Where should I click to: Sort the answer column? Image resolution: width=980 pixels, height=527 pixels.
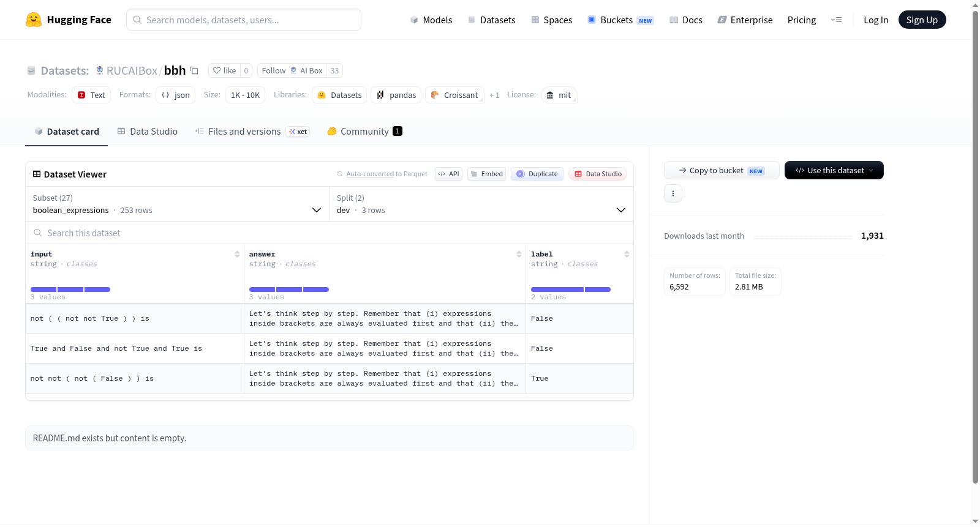[519, 254]
